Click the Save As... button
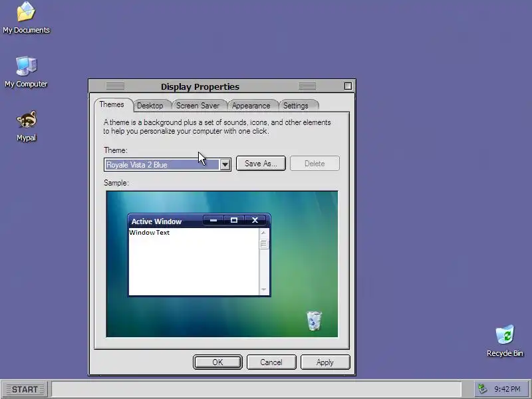Image resolution: width=532 pixels, height=399 pixels. point(261,164)
